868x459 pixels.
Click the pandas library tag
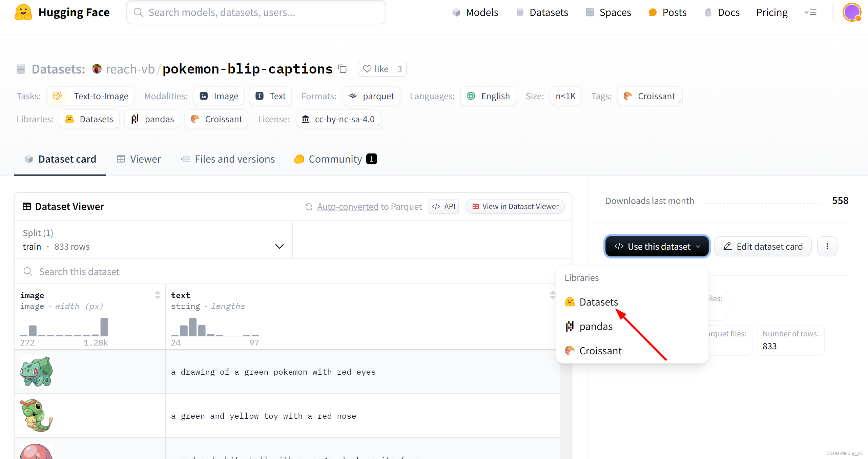click(x=152, y=119)
